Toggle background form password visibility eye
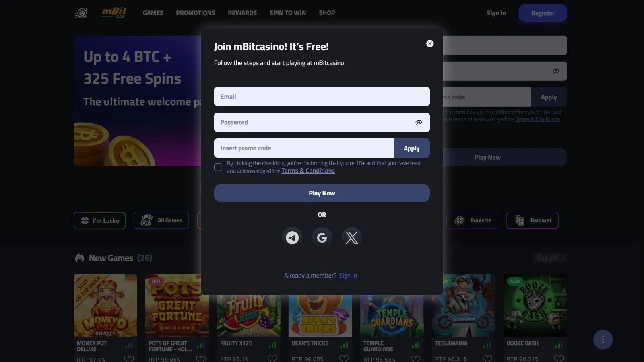Image resolution: width=644 pixels, height=362 pixels. click(555, 71)
